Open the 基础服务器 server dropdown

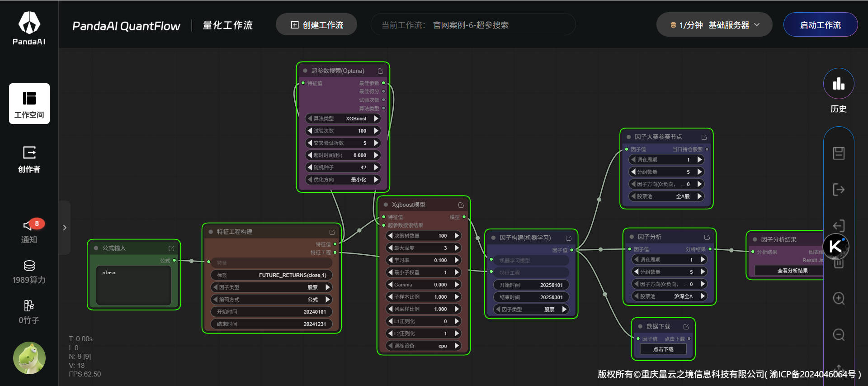tap(714, 25)
